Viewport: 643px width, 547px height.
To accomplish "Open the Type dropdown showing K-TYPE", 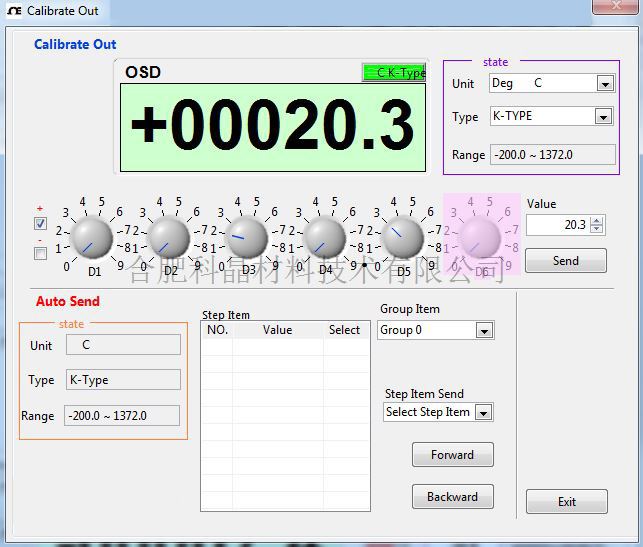I will (603, 117).
